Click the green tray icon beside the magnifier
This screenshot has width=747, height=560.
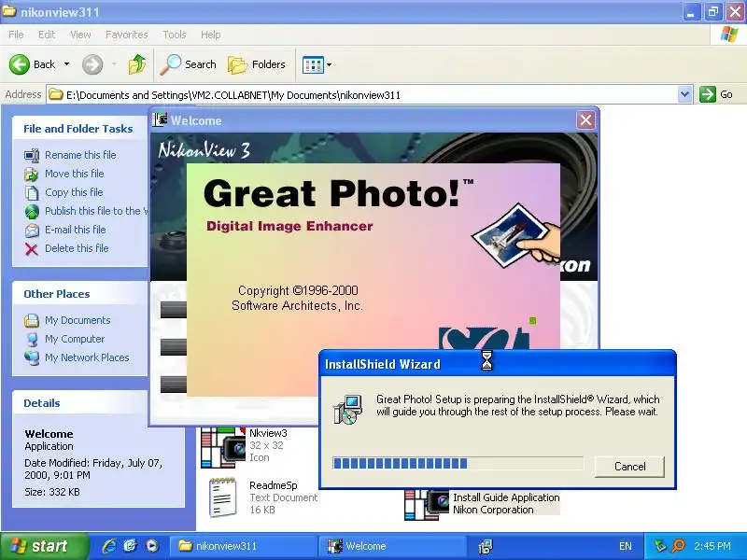660,546
